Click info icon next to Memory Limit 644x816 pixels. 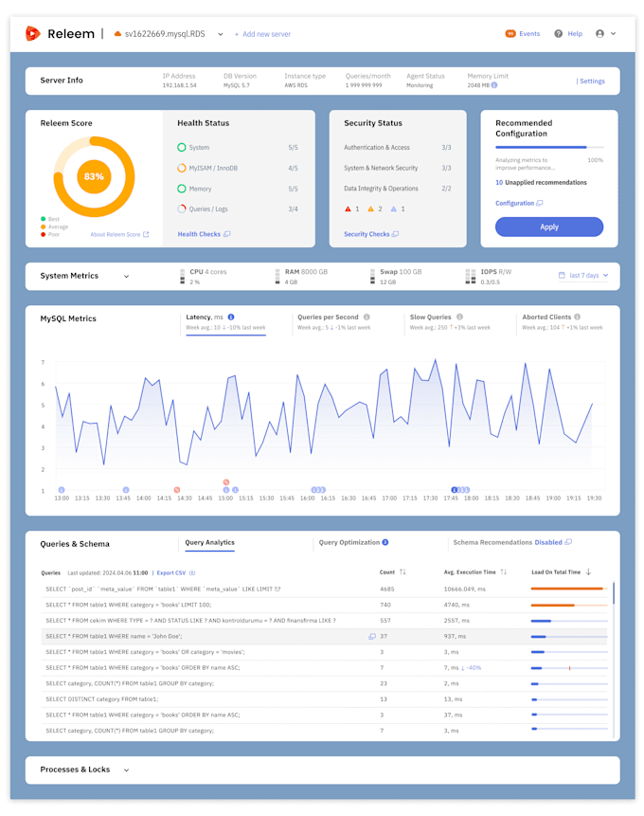point(494,85)
